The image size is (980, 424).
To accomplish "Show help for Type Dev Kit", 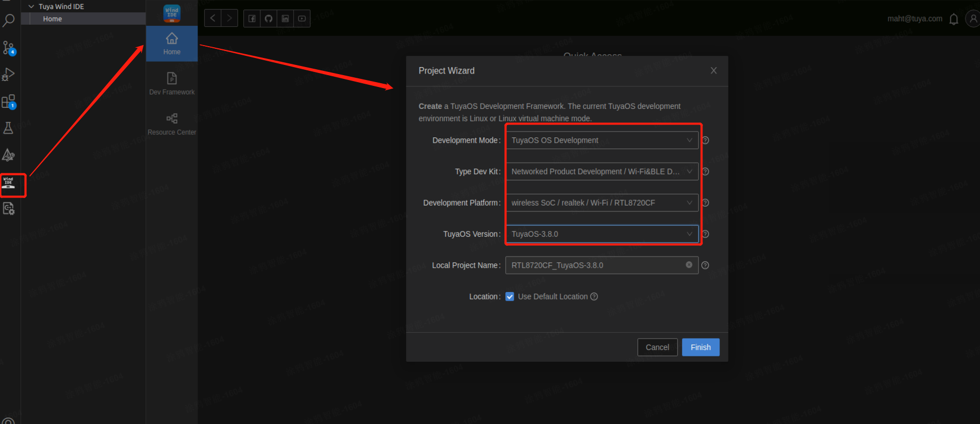I will click(x=706, y=171).
